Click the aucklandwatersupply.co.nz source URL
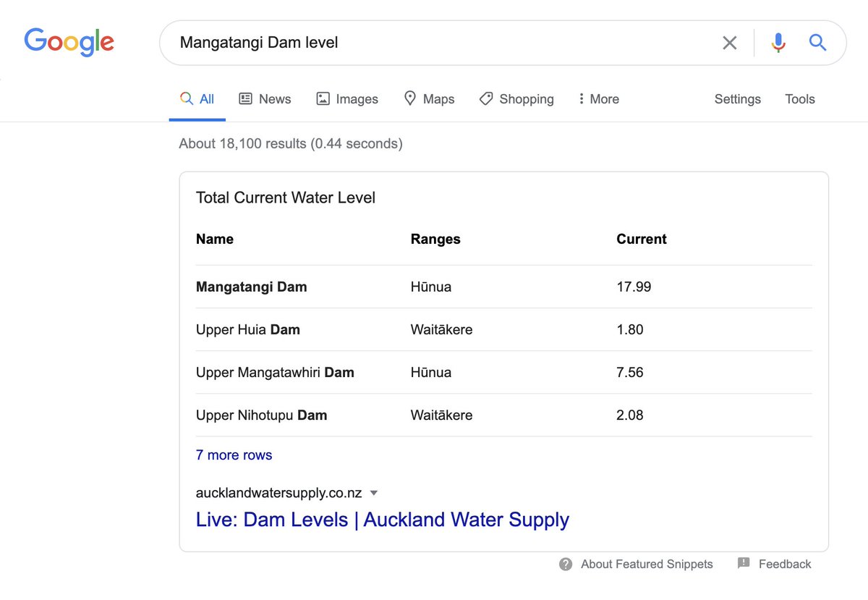 click(278, 494)
